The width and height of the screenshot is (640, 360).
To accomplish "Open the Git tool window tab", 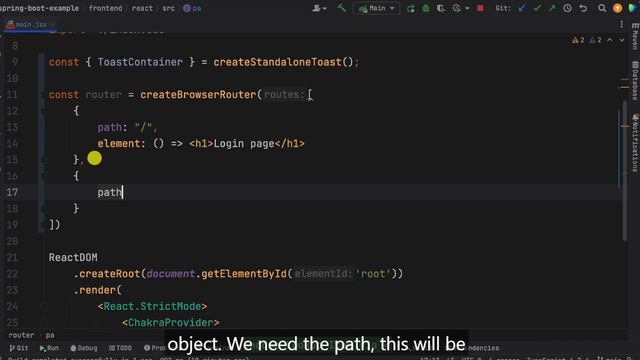I will point(19,348).
